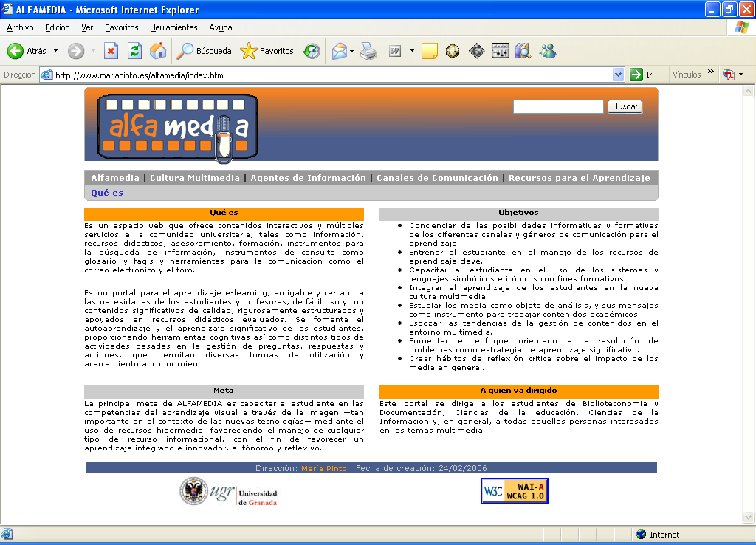Click the scrollbar up arrow

(749, 91)
